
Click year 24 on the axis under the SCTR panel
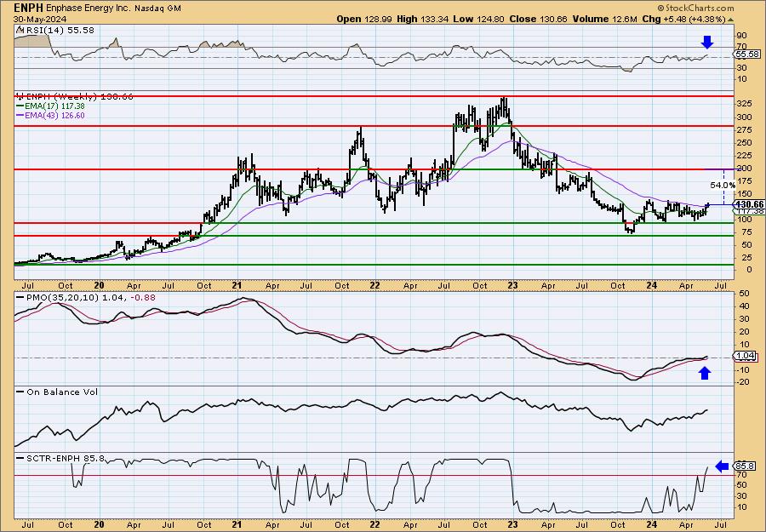coord(651,524)
